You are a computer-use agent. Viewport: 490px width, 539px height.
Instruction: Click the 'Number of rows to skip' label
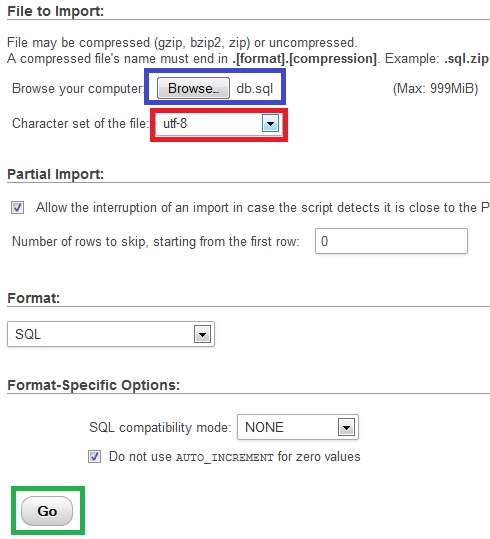tap(155, 242)
